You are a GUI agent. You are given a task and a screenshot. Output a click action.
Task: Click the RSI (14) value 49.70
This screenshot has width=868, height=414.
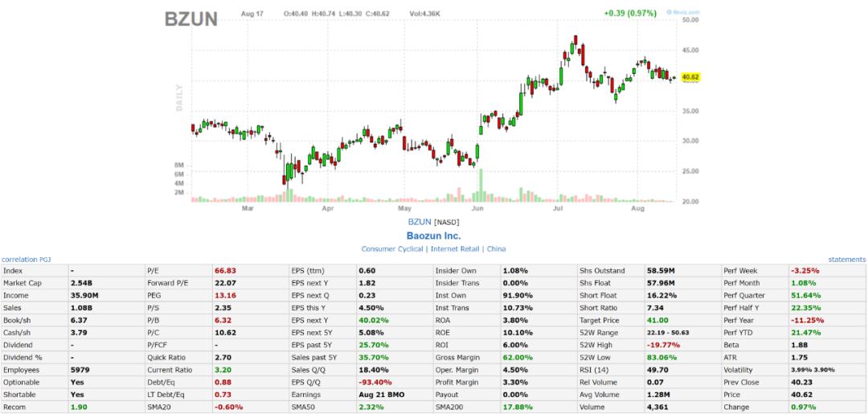point(657,370)
